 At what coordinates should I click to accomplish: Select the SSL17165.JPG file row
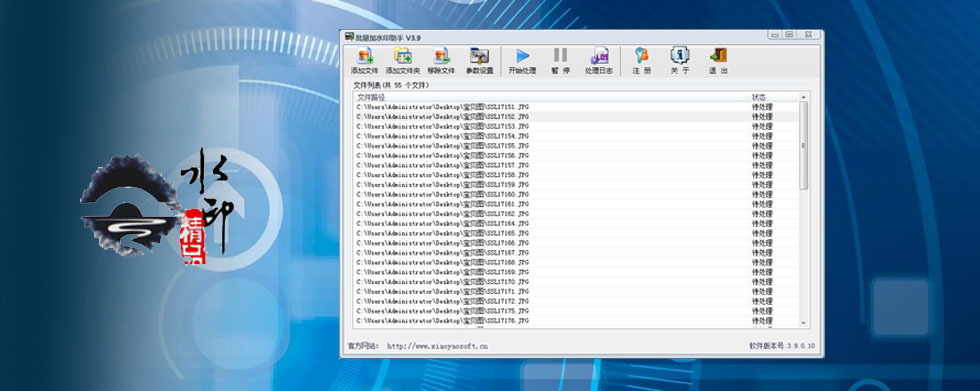pyautogui.click(x=576, y=233)
